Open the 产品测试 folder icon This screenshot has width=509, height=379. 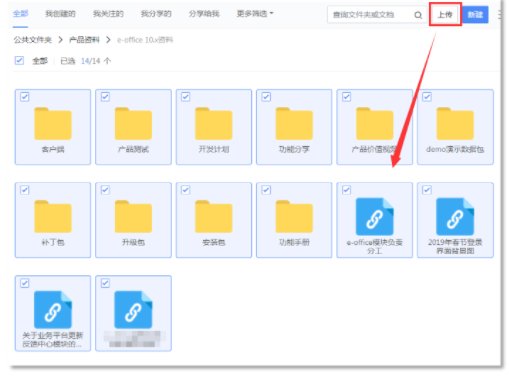click(133, 124)
